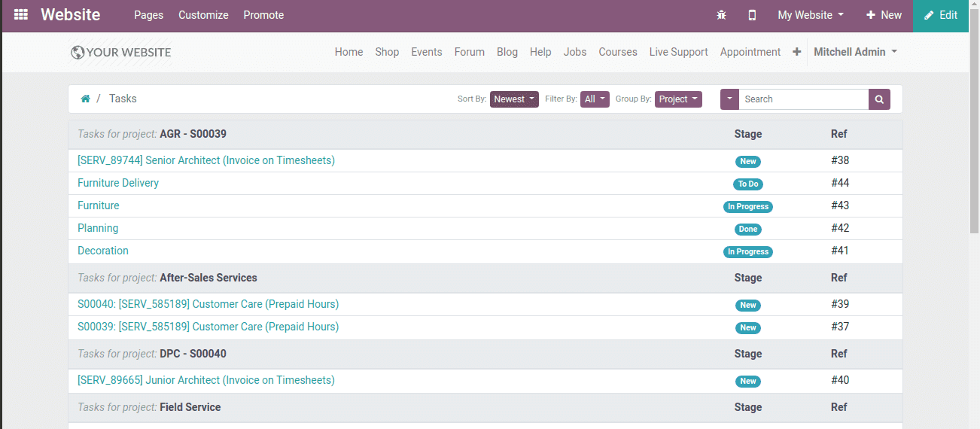Open the Furniture Delivery task
The width and height of the screenshot is (980, 429).
pyautogui.click(x=118, y=183)
